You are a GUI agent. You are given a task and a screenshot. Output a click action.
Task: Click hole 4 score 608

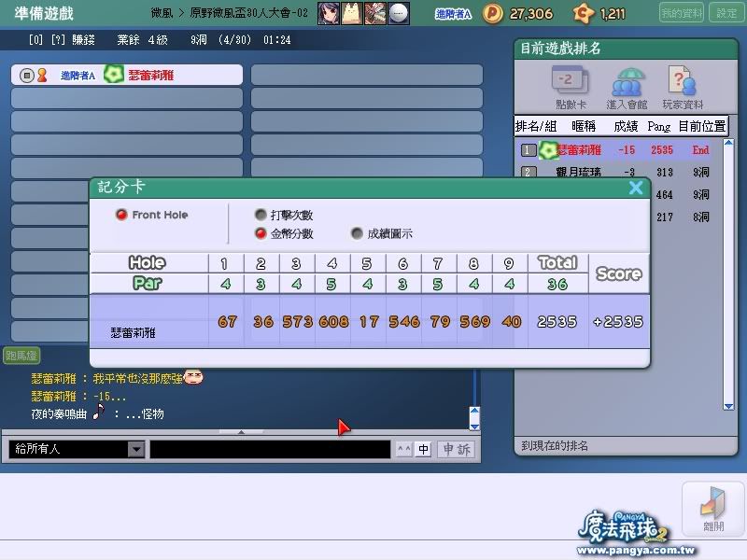333,322
